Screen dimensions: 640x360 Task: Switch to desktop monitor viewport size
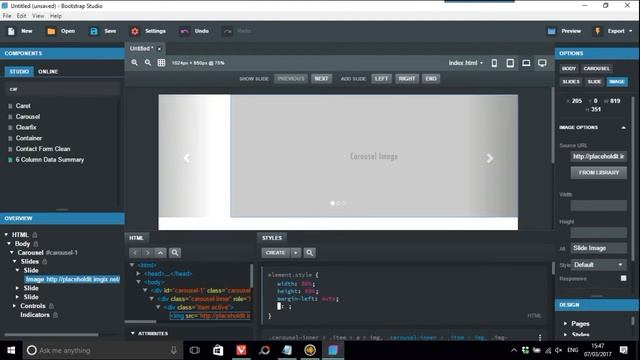point(542,63)
